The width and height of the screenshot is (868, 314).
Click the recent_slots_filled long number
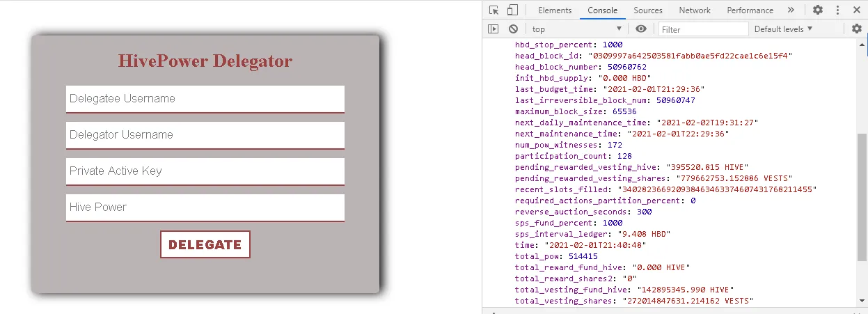point(717,189)
